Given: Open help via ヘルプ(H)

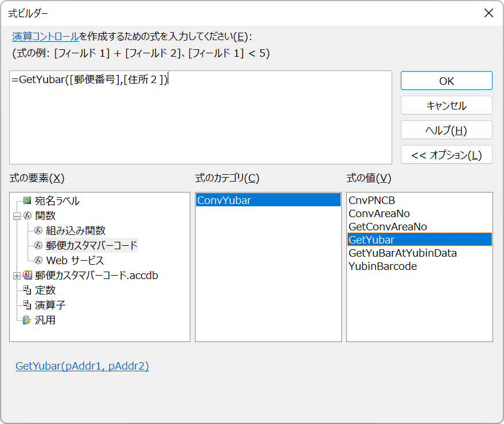Looking at the screenshot, I should pos(446,129).
